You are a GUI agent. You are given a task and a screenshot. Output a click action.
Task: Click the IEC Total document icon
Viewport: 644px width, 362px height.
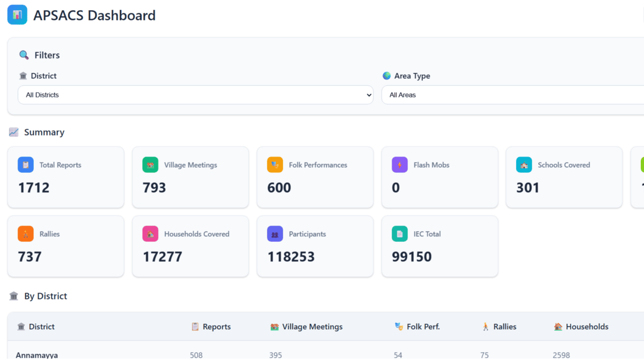click(400, 234)
